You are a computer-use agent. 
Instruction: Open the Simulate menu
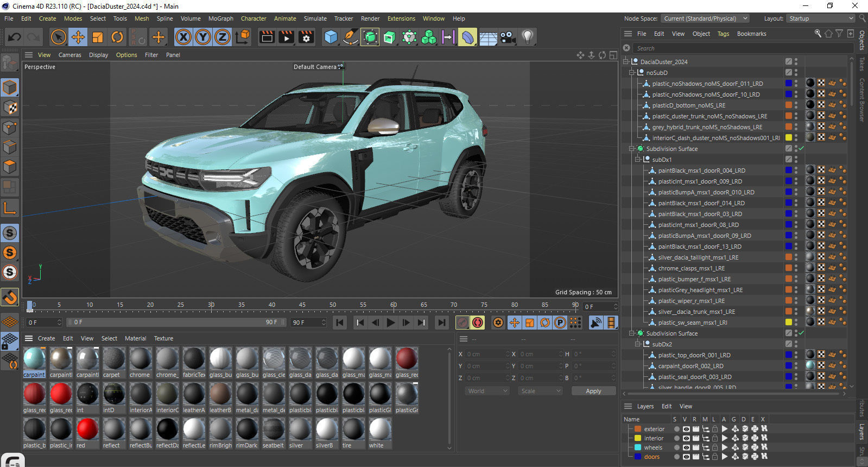[315, 18]
